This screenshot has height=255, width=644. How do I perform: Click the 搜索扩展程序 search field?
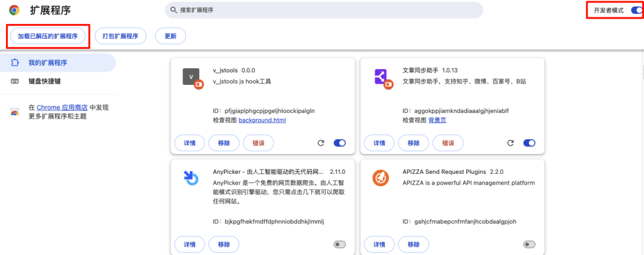(324, 10)
